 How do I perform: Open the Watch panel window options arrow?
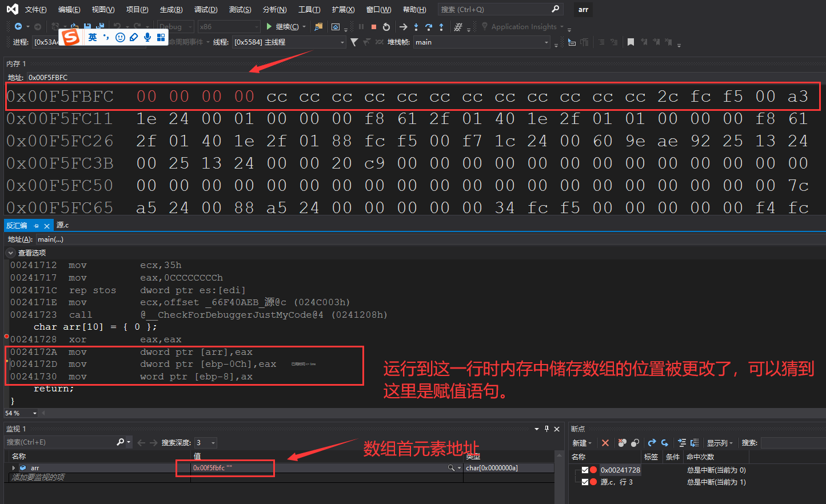pos(537,429)
